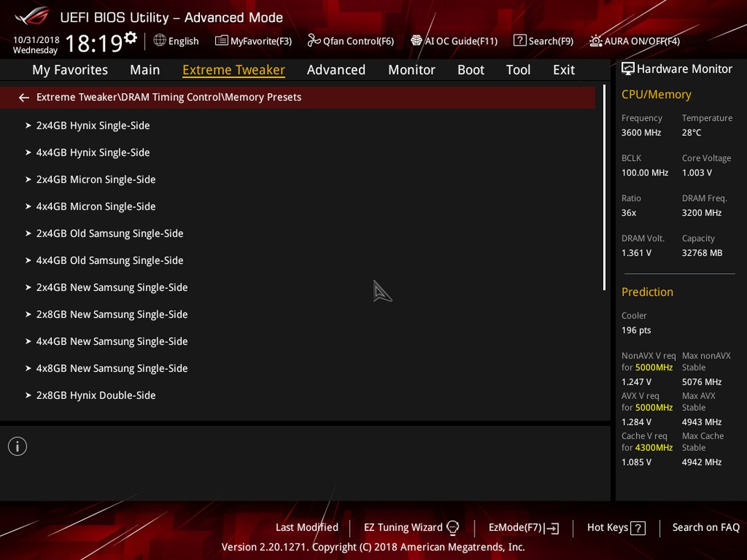Click the Hot Keys question mark box
The width and height of the screenshot is (747, 560).
pyautogui.click(x=638, y=528)
